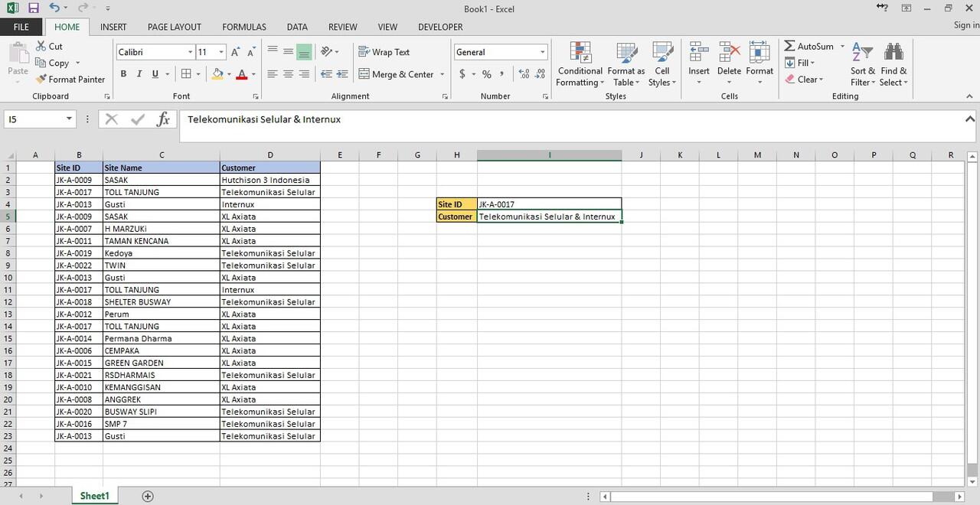Open Font dialog launcher
The height and width of the screenshot is (505, 980).
(x=256, y=96)
